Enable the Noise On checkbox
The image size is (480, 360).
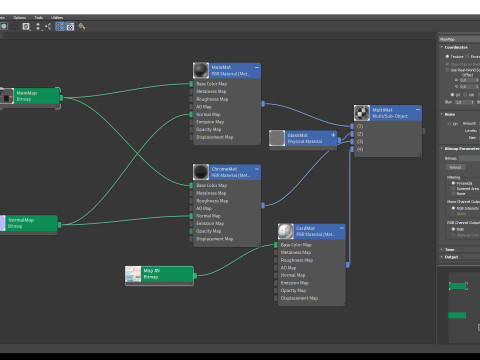(449, 124)
